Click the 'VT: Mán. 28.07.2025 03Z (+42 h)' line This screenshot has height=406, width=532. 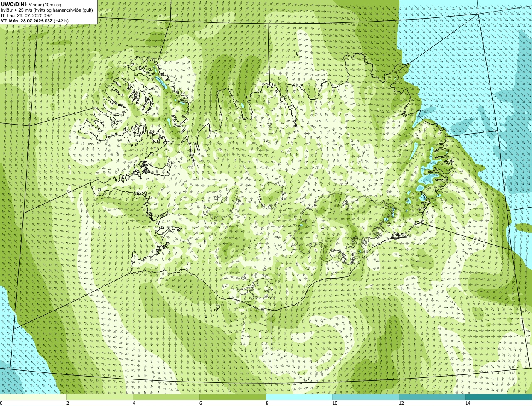34,20
